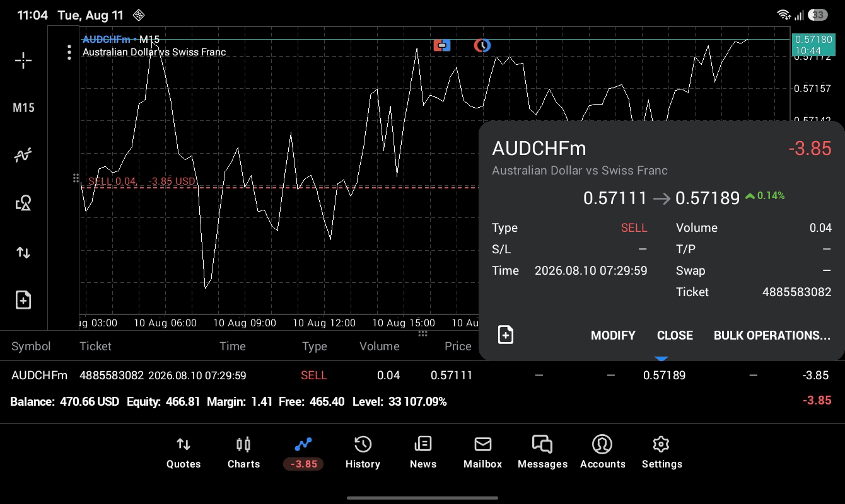Tap the Type column header
Viewport: 845px width, 504px height.
(x=314, y=346)
